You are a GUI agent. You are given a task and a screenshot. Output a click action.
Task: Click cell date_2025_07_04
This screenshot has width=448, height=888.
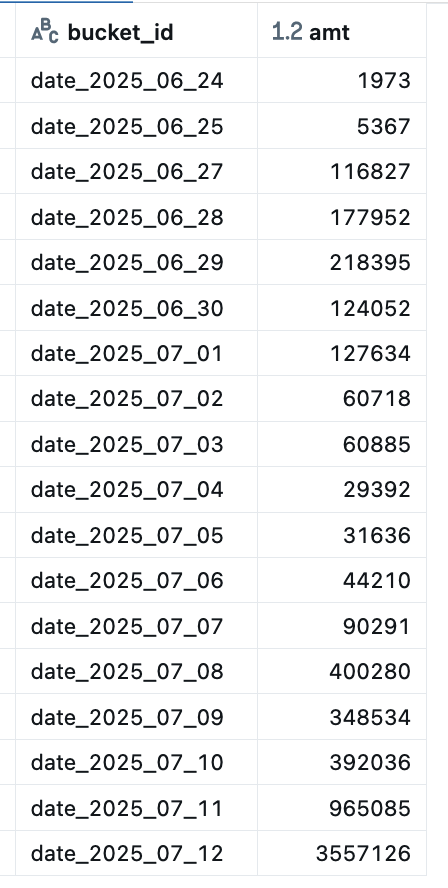(136, 490)
